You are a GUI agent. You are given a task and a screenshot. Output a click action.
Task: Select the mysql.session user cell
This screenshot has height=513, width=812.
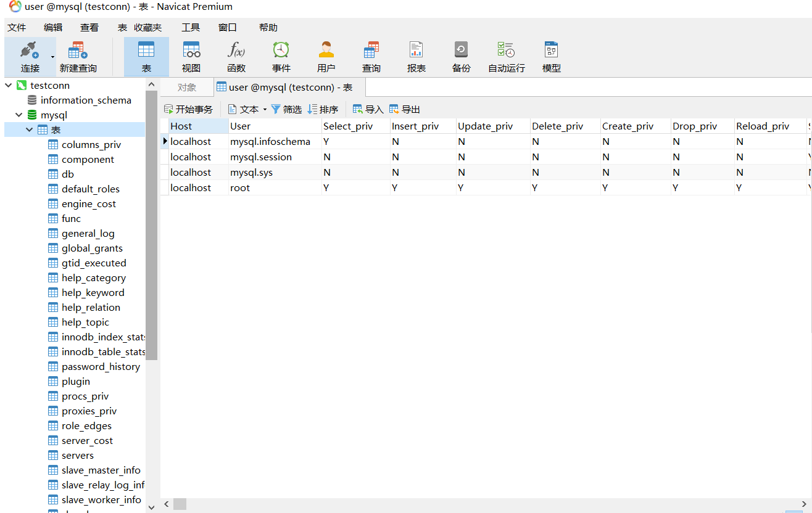pos(275,157)
